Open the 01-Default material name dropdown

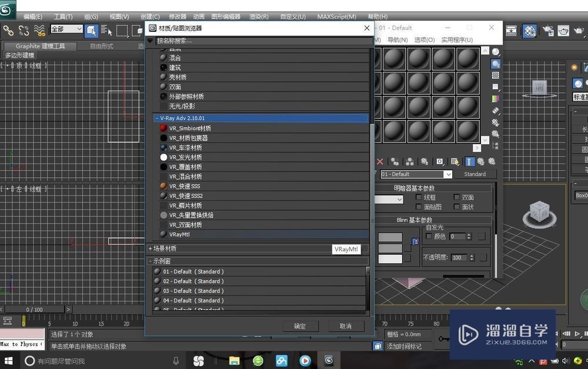[449, 174]
